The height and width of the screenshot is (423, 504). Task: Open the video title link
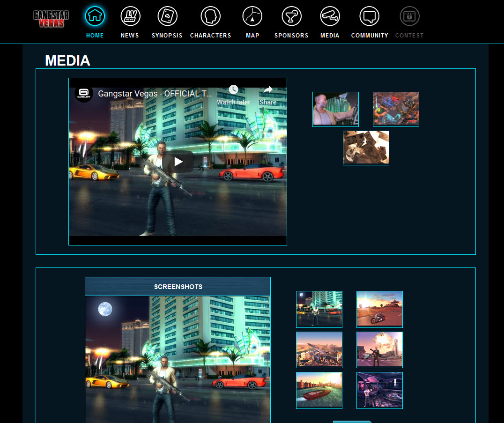(155, 94)
